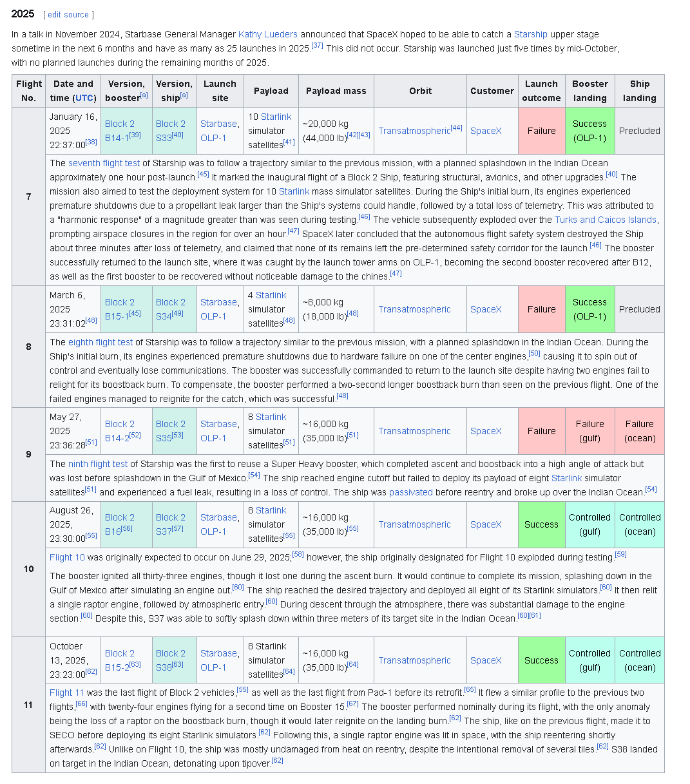Select the 'Launch site' column header
This screenshot has height=784, width=690.
(220, 91)
